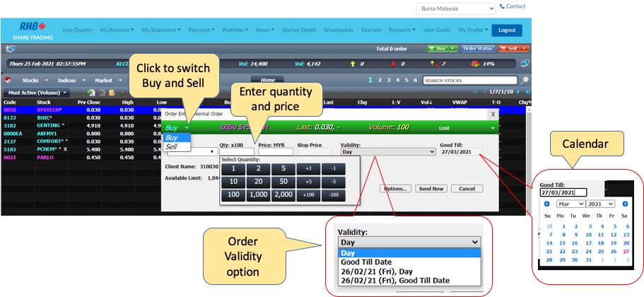The width and height of the screenshot is (644, 297).
Task: Click the green Buy cart button
Action: click(438, 49)
